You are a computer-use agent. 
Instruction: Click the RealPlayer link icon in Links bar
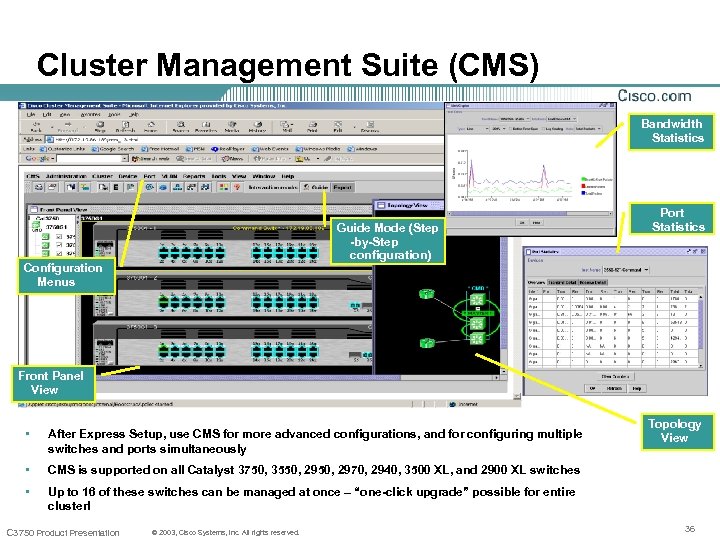click(214, 149)
